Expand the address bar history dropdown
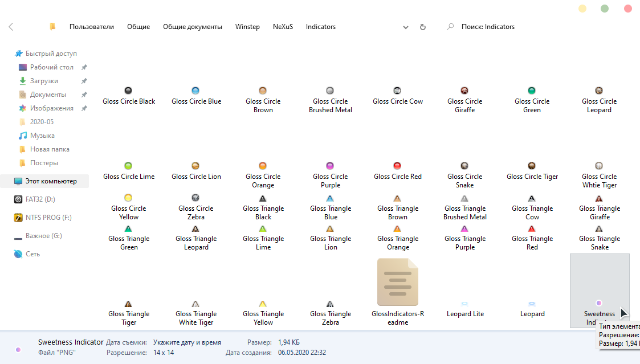Image resolution: width=640 pixels, height=364 pixels. click(406, 27)
